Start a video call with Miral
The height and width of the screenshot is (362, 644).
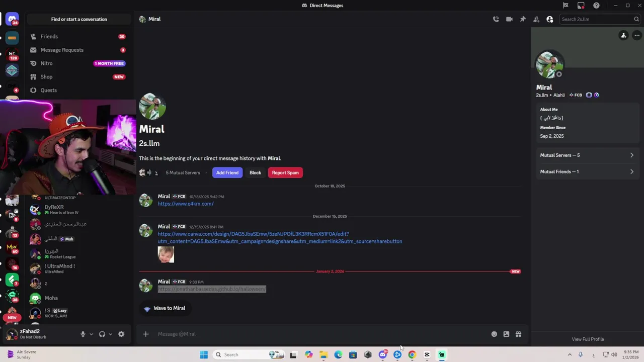[x=509, y=19]
